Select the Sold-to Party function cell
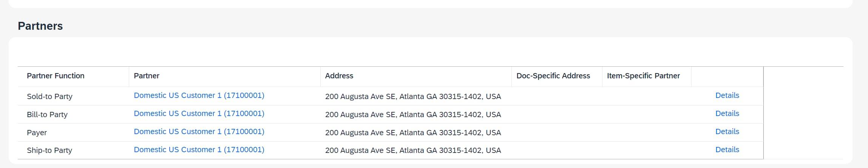This screenshot has height=168, width=868. pyautogui.click(x=49, y=96)
